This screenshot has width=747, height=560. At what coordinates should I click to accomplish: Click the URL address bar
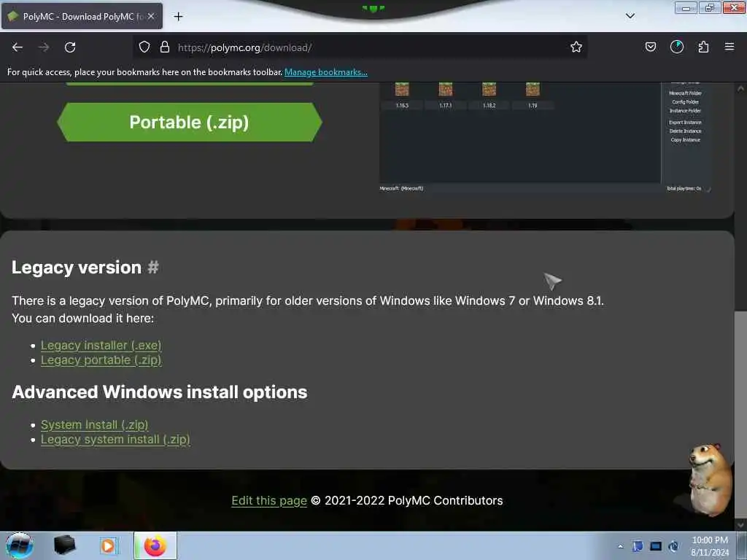pos(360,47)
